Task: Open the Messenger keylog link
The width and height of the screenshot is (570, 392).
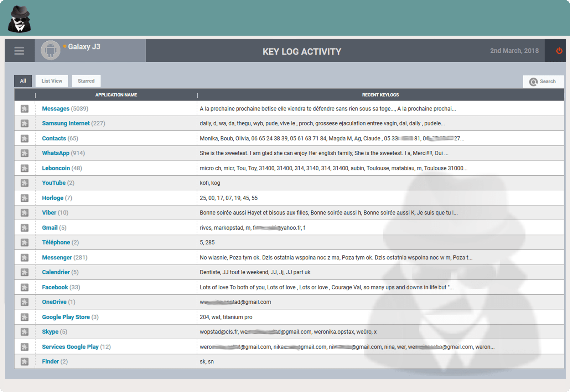Action: [x=57, y=257]
